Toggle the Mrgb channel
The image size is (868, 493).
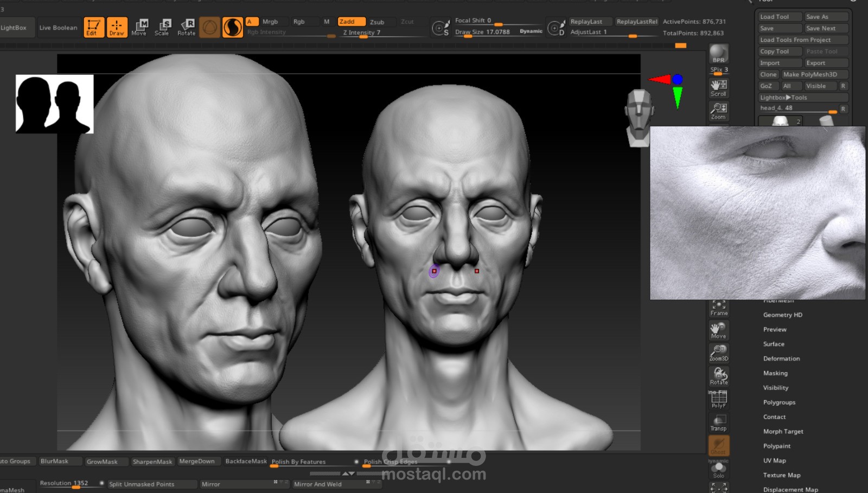(x=270, y=22)
